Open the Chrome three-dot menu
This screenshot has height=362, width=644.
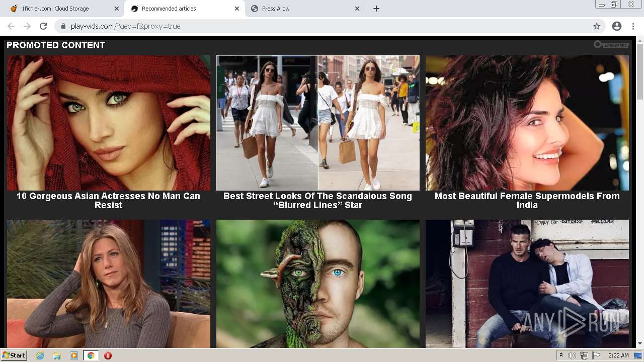(x=633, y=26)
